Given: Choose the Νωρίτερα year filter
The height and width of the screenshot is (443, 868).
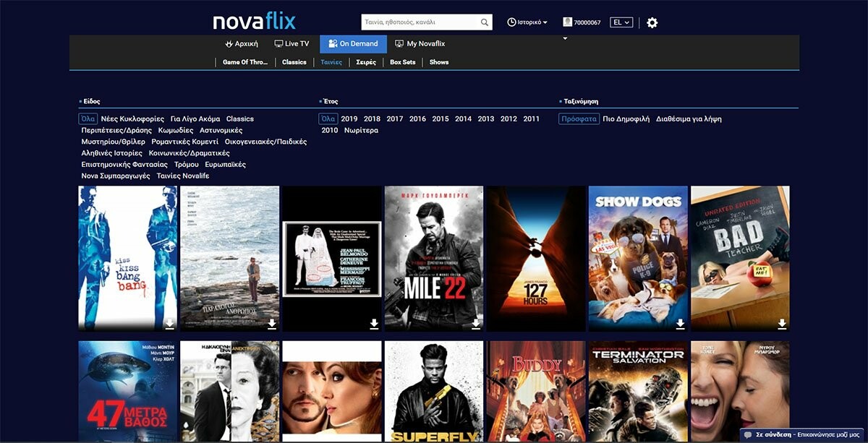Looking at the screenshot, I should click(x=361, y=130).
